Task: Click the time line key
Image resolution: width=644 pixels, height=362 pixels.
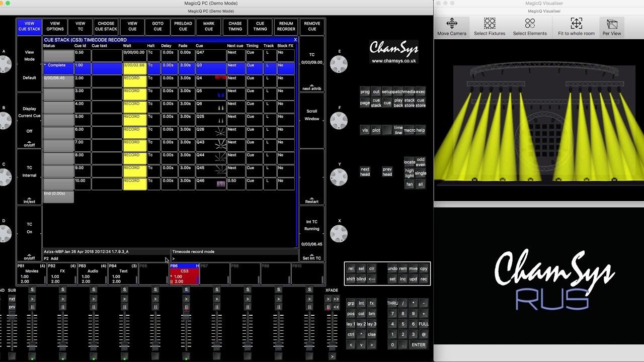Action: (x=398, y=130)
